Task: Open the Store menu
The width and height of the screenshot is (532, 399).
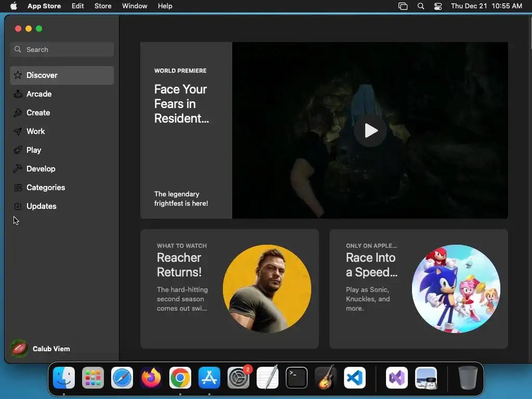Action: pos(103,6)
